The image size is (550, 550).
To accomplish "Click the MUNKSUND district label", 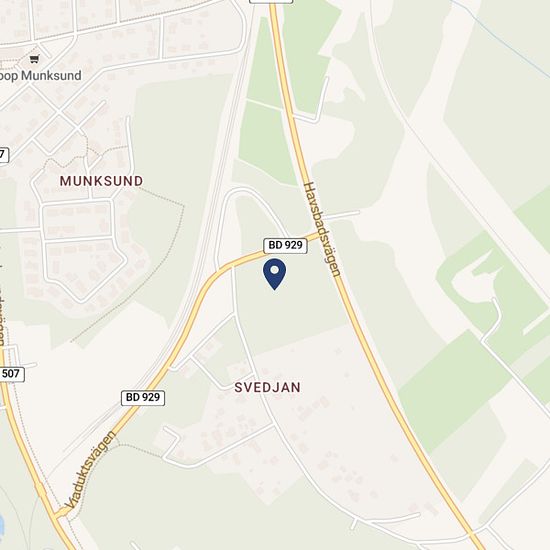I will pyautogui.click(x=101, y=181).
